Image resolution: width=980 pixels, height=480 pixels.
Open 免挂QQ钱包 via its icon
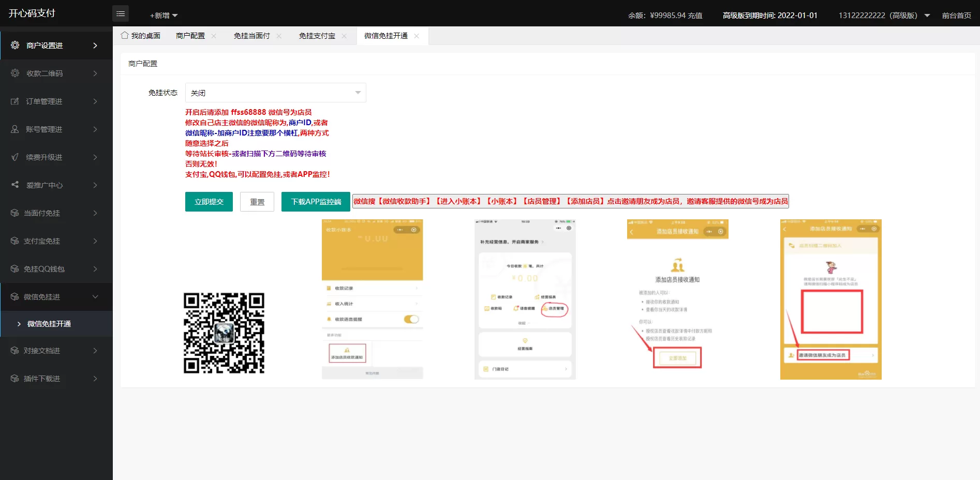tap(15, 269)
